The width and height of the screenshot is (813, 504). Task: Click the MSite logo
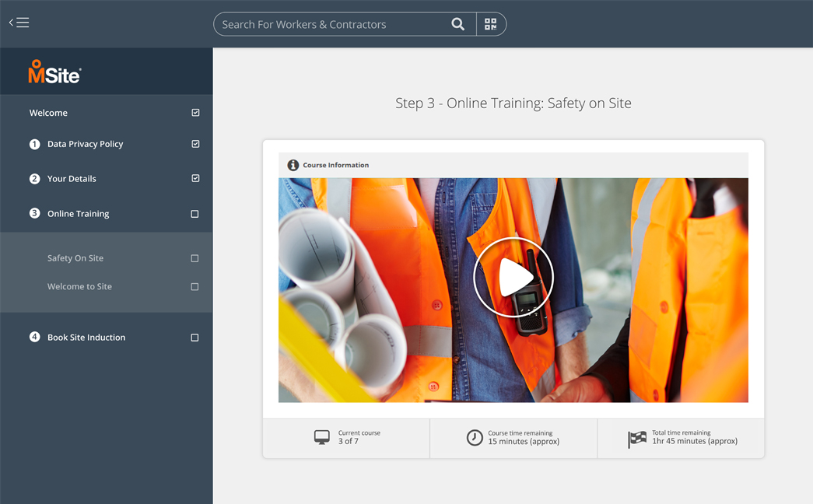click(54, 72)
